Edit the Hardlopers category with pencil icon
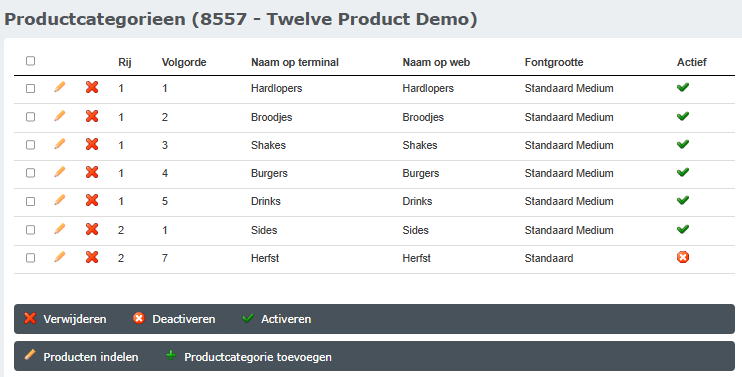Viewport: 742px width, 377px height. click(60, 87)
